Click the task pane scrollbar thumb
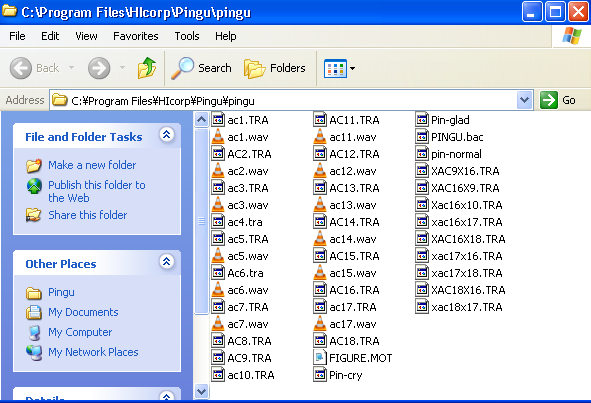The height and width of the screenshot is (403, 591). point(201,221)
